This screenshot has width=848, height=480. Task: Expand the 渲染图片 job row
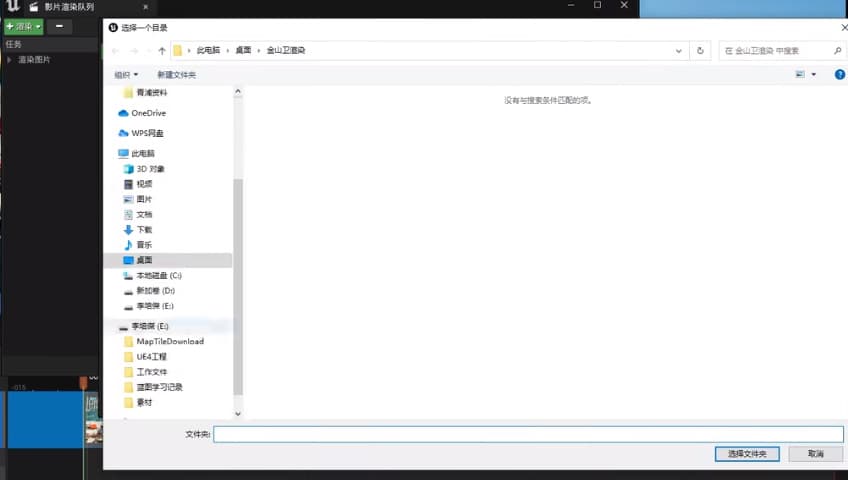pos(9,60)
